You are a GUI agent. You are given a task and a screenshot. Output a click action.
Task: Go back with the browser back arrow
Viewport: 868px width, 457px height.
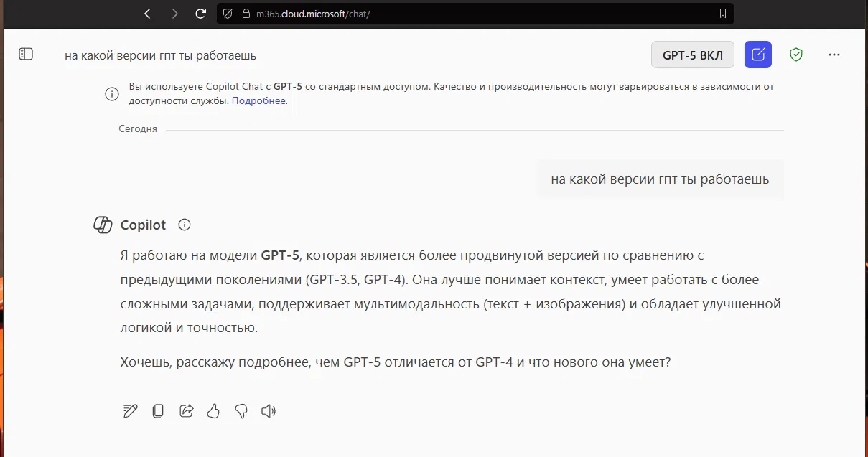(x=147, y=13)
